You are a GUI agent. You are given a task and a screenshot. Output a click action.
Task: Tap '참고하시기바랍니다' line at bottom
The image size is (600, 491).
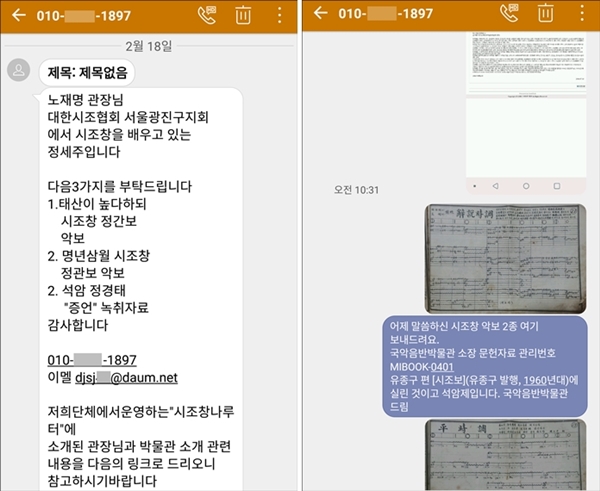click(102, 481)
